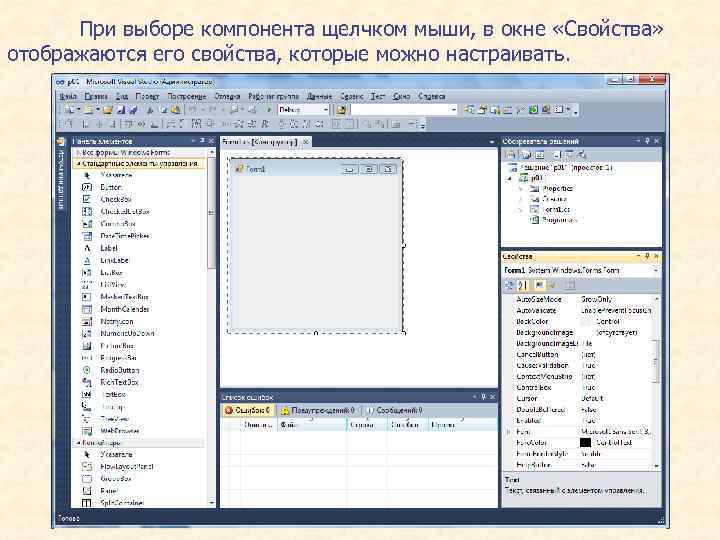Open the Debug configuration dropdown
The height and width of the screenshot is (540, 720).
[326, 110]
